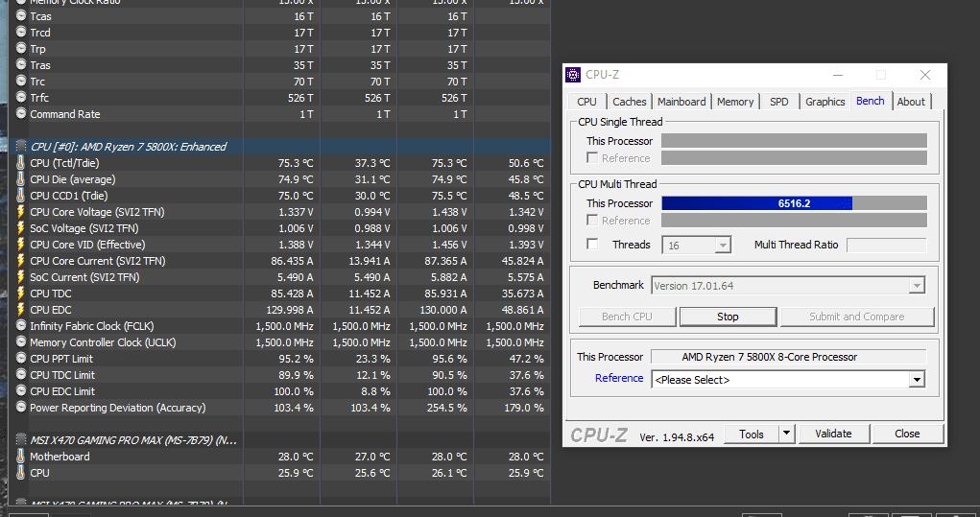Click the Bench CPU button
The height and width of the screenshot is (517, 980).
tap(627, 317)
